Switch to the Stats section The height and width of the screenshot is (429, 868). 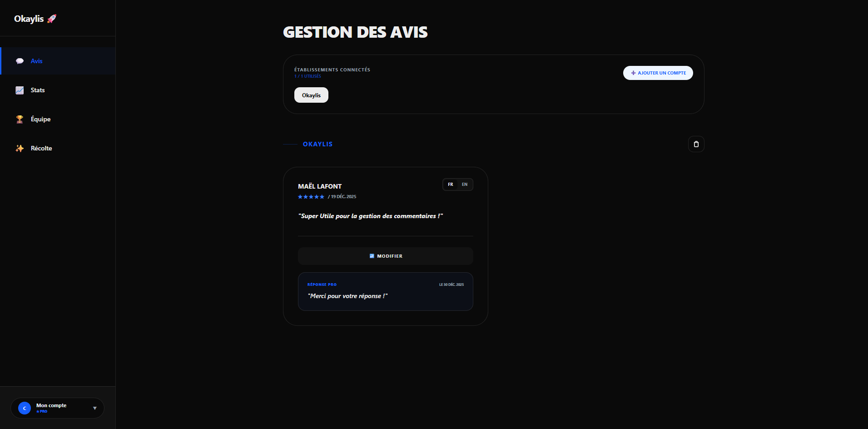(37, 90)
